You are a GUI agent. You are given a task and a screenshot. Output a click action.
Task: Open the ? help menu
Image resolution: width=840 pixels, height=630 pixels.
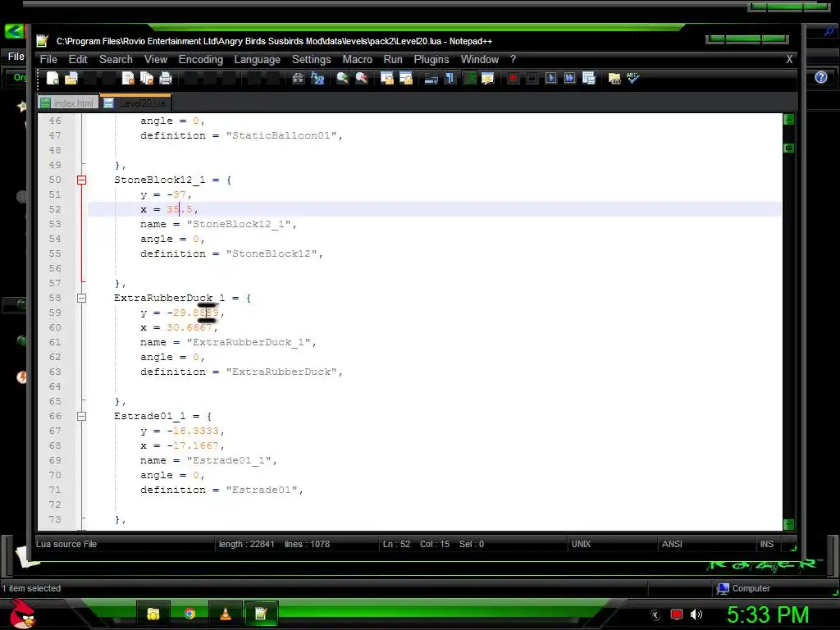pos(513,59)
